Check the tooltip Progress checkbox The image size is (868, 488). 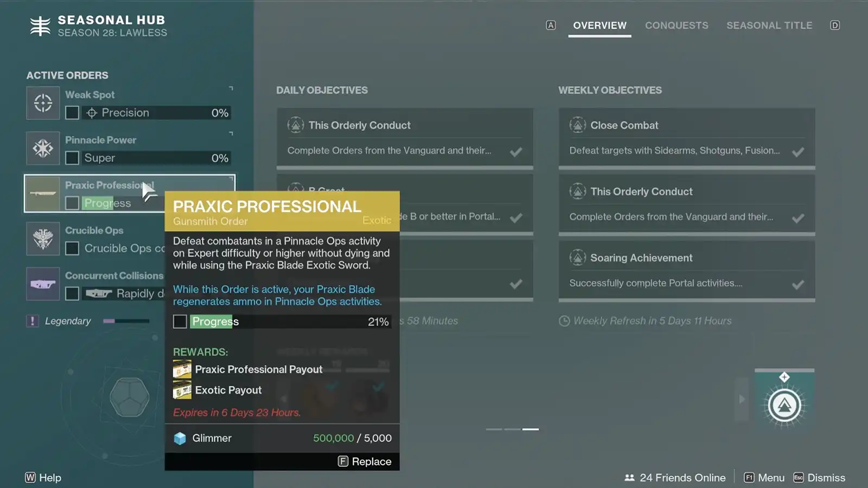pyautogui.click(x=180, y=322)
